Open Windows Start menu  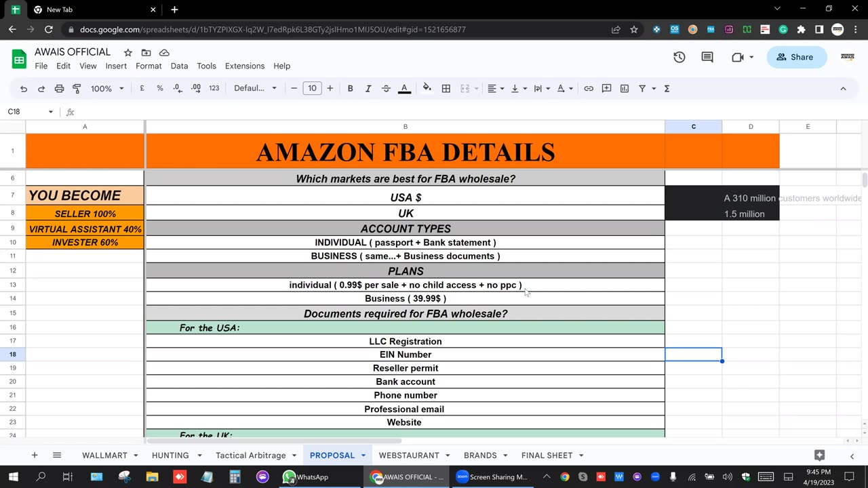pos(13,477)
